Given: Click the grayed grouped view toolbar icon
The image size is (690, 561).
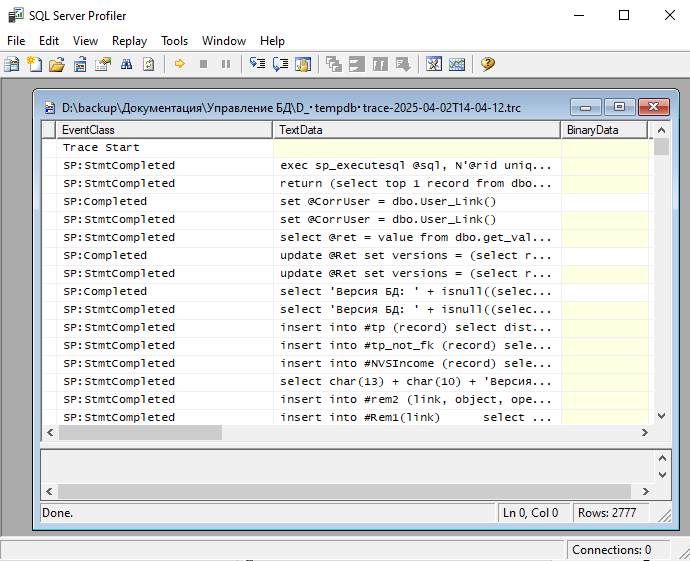Looking at the screenshot, I should (357, 64).
